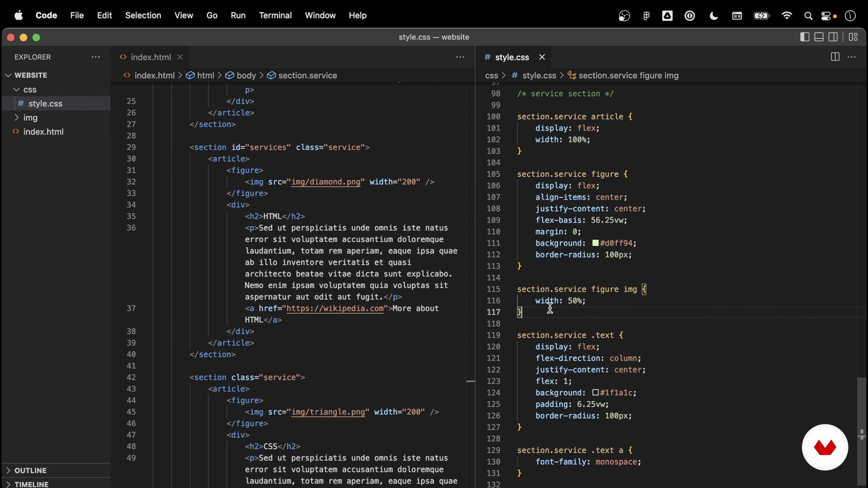Screen dimensions: 868x488
Task: Toggle Do Not Disturb moon icon
Action: tap(713, 16)
